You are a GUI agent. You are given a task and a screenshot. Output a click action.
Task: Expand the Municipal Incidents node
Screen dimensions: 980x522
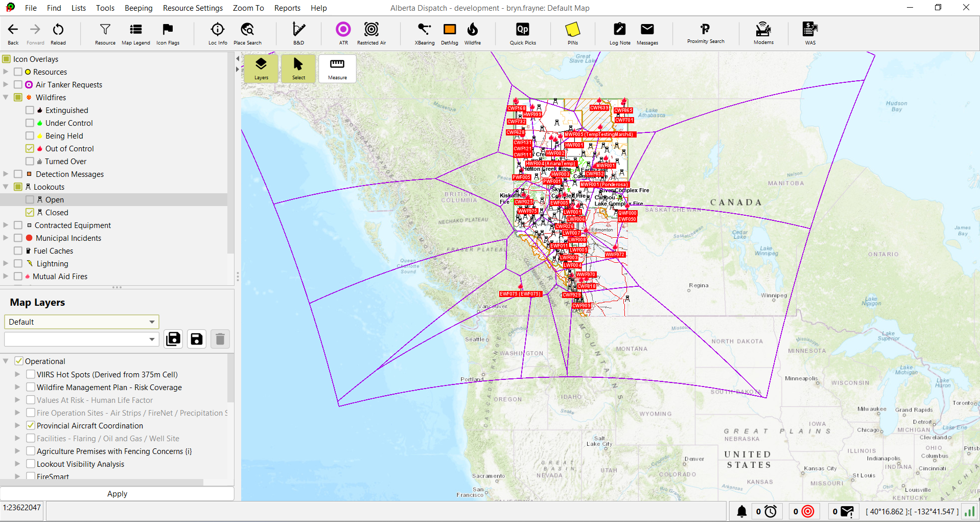tap(6, 238)
